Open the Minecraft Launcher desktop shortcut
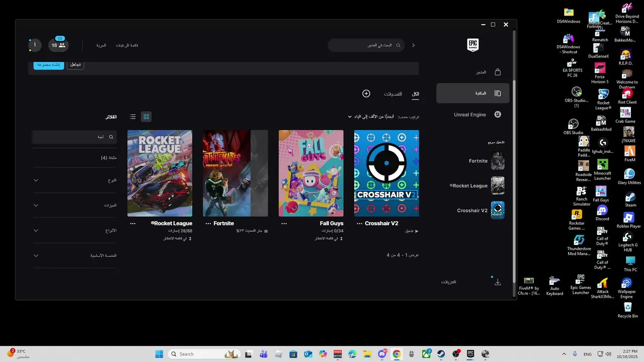The image size is (644, 362). (x=602, y=169)
